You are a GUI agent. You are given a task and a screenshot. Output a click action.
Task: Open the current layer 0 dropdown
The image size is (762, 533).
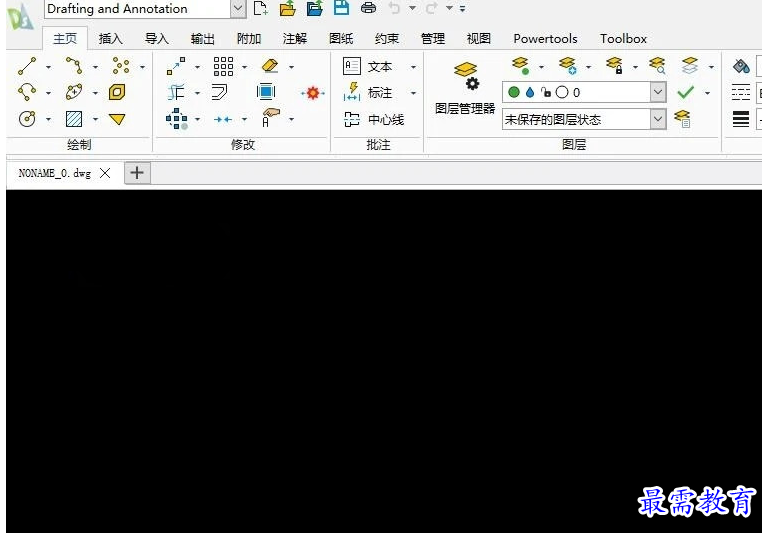pos(658,92)
